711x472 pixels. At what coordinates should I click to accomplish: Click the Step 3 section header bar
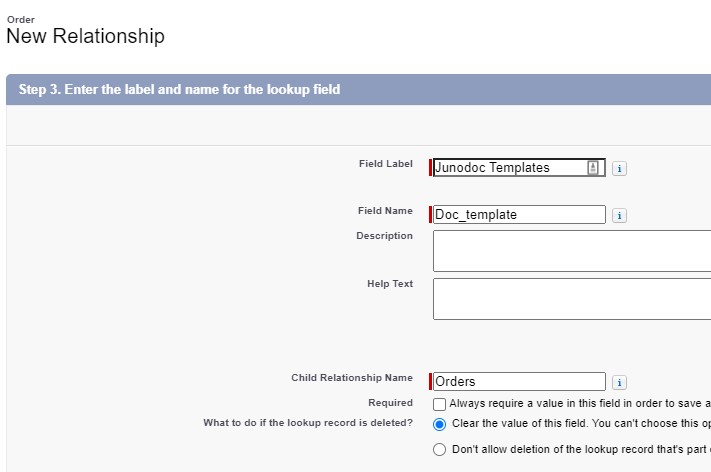(x=358, y=89)
